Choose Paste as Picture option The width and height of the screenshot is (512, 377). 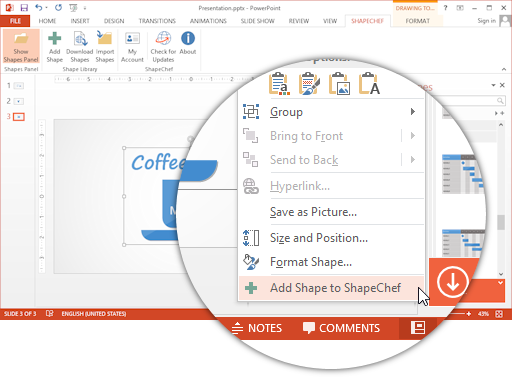[339, 83]
